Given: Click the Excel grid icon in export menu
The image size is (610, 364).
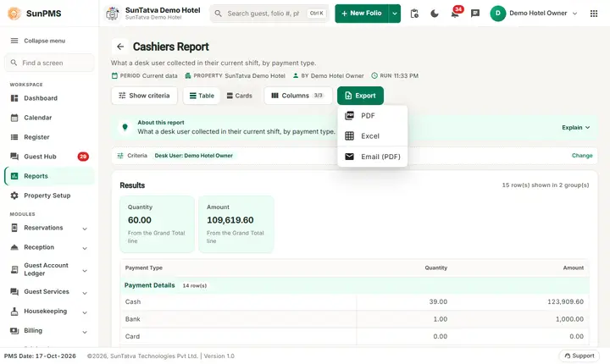Looking at the screenshot, I should click(x=349, y=135).
